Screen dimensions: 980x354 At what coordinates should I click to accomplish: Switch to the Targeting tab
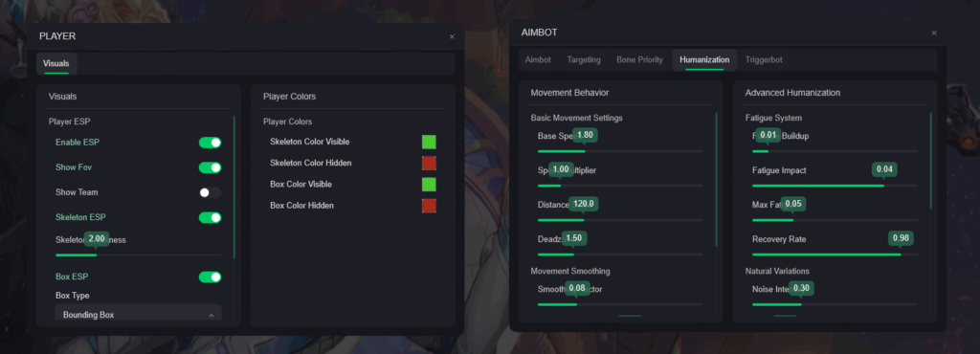coord(584,60)
